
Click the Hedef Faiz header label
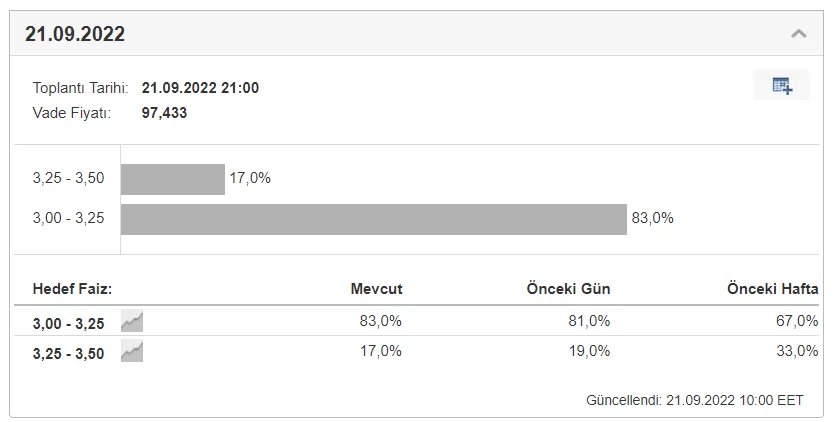point(72,289)
